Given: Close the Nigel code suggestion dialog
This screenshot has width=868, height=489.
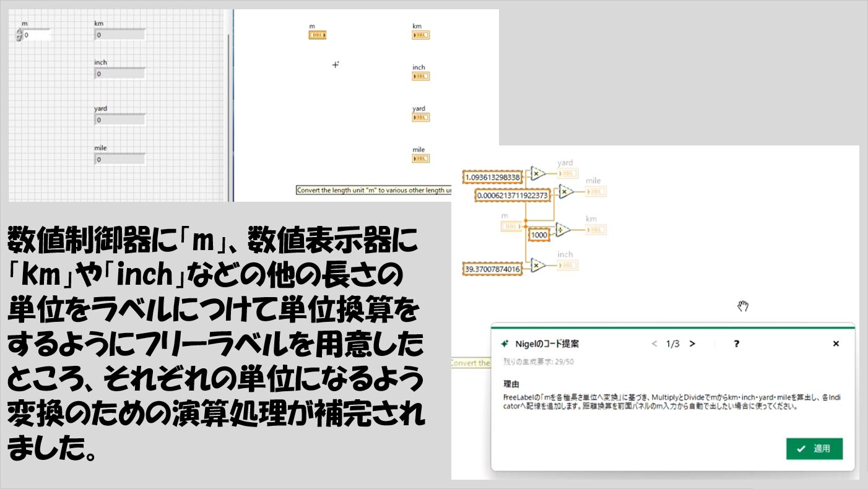Looking at the screenshot, I should 836,344.
